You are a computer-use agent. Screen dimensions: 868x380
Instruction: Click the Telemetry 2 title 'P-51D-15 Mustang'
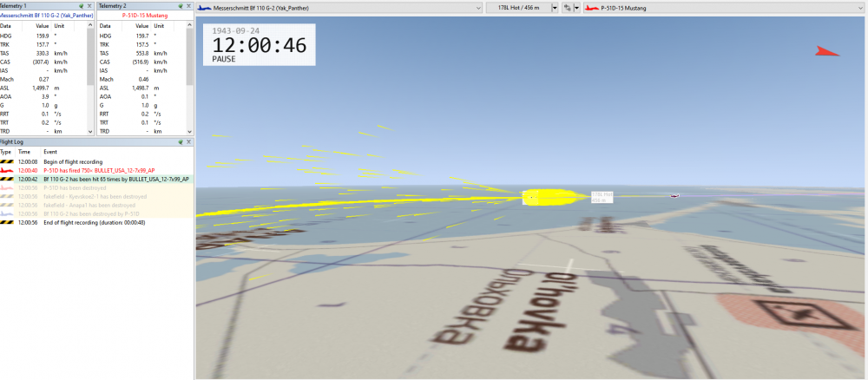tap(144, 16)
